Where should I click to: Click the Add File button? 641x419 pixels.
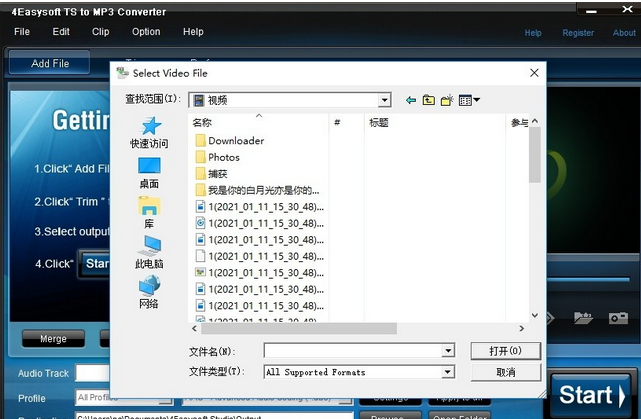coord(49,63)
